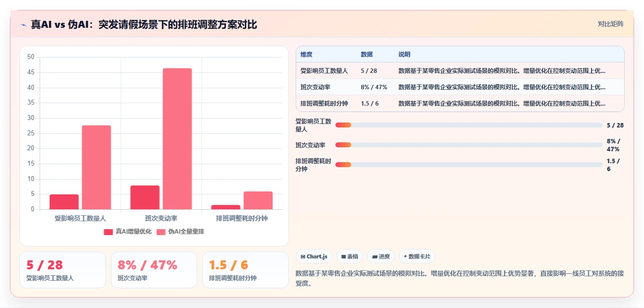Image resolution: width=644 pixels, height=308 pixels.
Task: Select the 表格 tag chip
Action: (x=350, y=256)
